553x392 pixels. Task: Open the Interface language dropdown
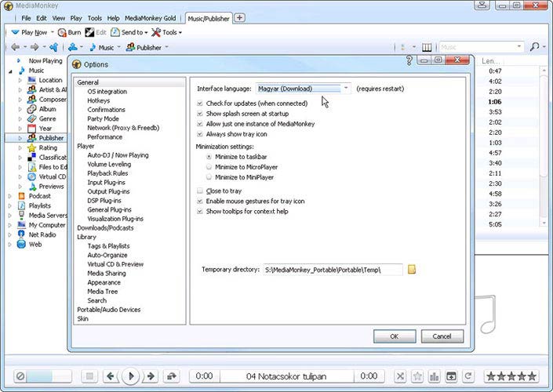click(346, 89)
